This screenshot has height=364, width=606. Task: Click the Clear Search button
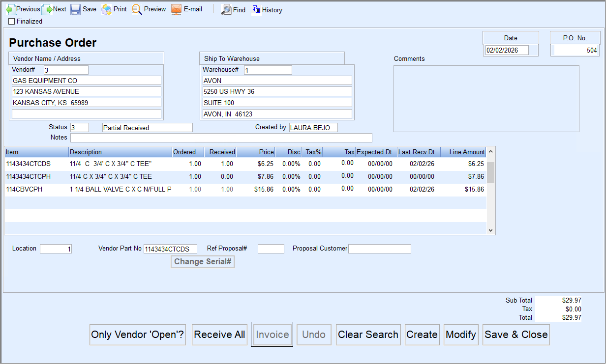point(368,335)
